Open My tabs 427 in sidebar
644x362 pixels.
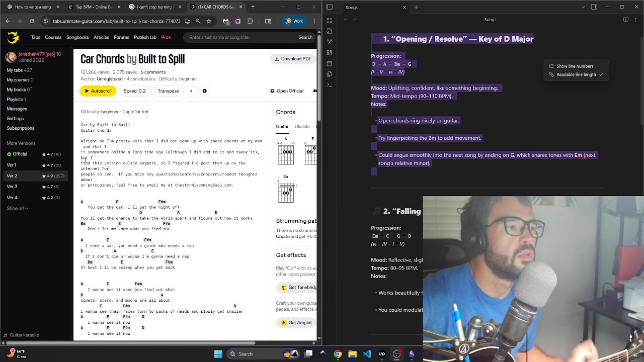(19, 70)
